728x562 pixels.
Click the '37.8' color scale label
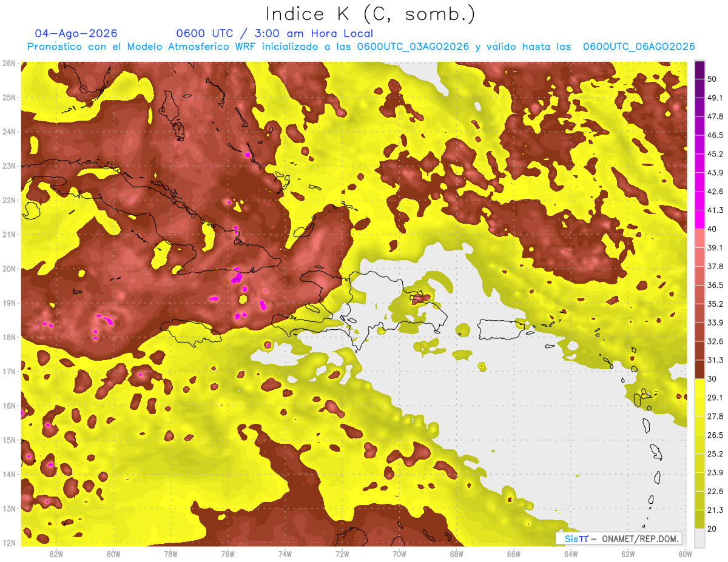[715, 266]
